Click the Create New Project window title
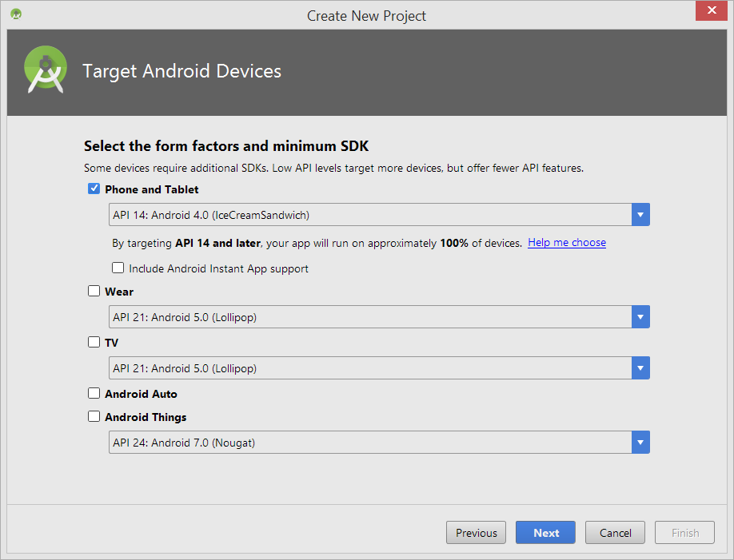This screenshot has width=734, height=560. coord(366,16)
